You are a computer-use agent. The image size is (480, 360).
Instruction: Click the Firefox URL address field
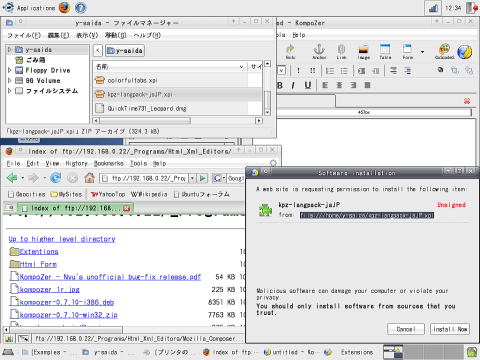coord(144,178)
